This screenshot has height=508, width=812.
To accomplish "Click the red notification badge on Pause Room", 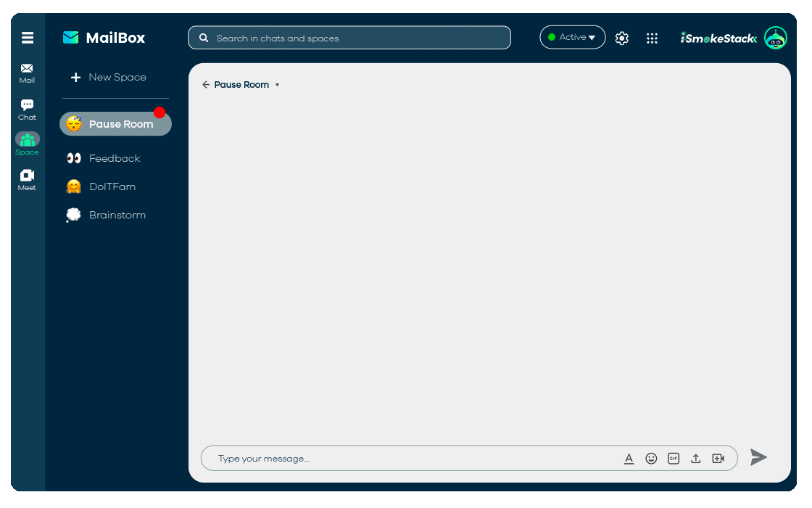I will coord(159,112).
